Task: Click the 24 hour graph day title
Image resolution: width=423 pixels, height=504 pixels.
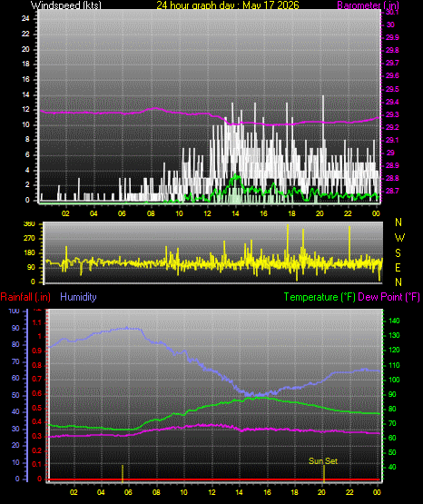Action: tap(228, 5)
